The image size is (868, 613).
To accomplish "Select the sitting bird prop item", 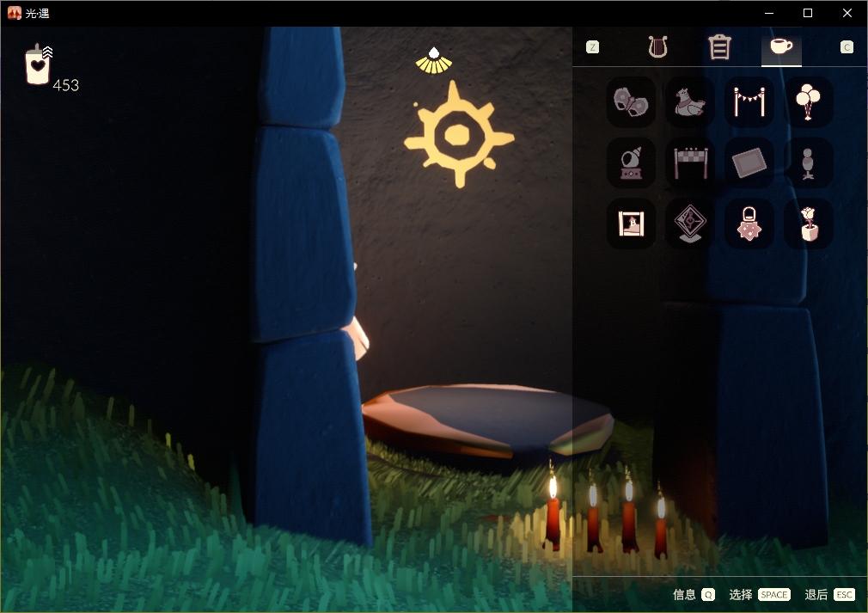I will coord(690,102).
